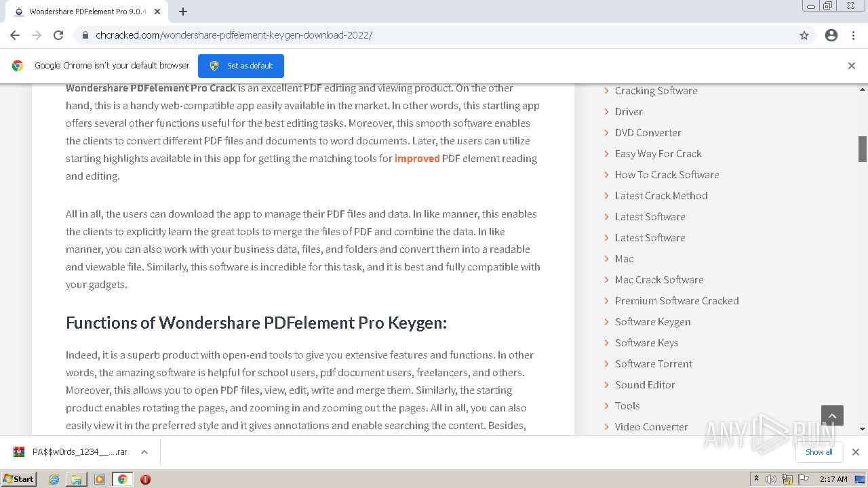Screen dimensions: 868x488
Task: Select the Wondershare PDFelement Pro tab
Action: 87,12
